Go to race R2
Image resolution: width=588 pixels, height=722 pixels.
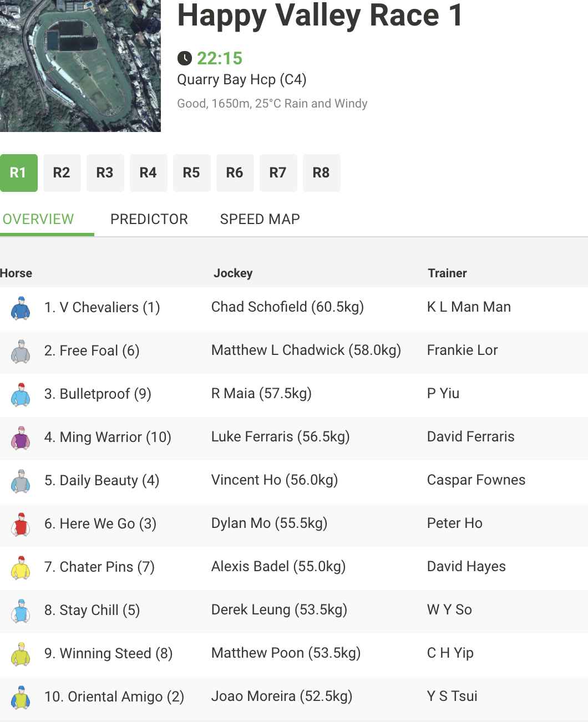pos(62,173)
